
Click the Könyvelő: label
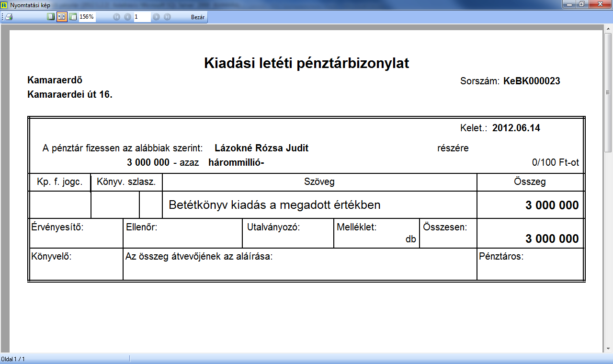(x=51, y=256)
